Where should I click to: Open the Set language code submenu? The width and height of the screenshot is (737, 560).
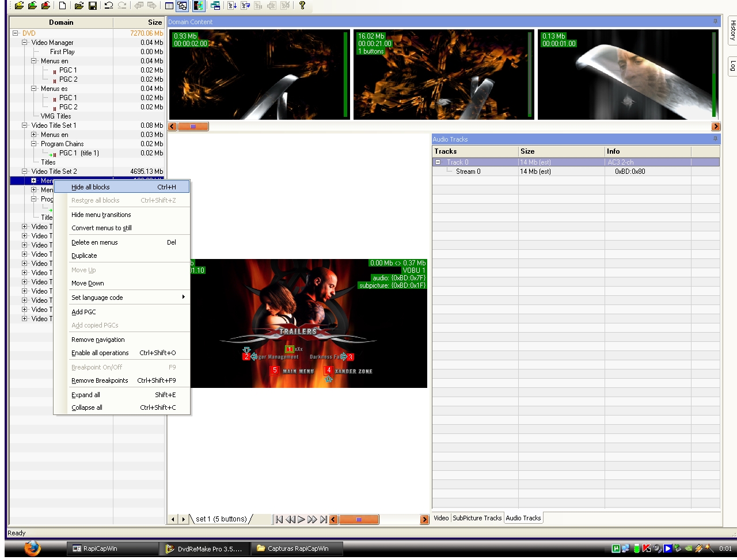pos(121,298)
